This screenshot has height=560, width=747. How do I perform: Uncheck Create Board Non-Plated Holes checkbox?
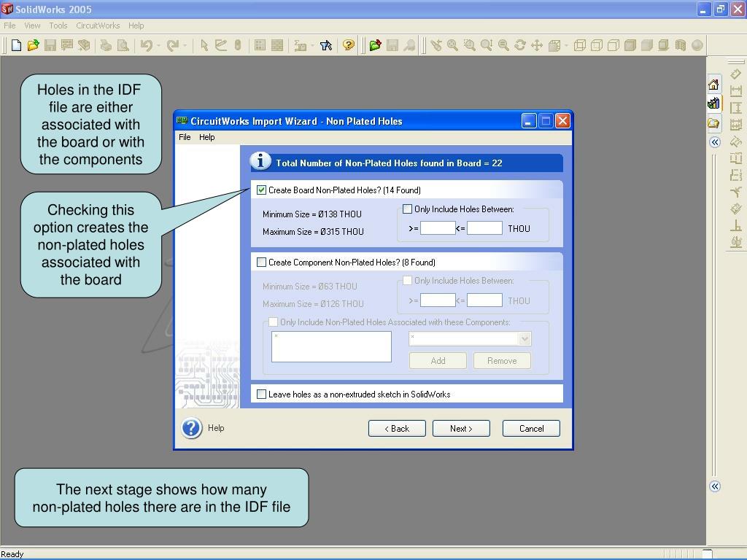[261, 190]
